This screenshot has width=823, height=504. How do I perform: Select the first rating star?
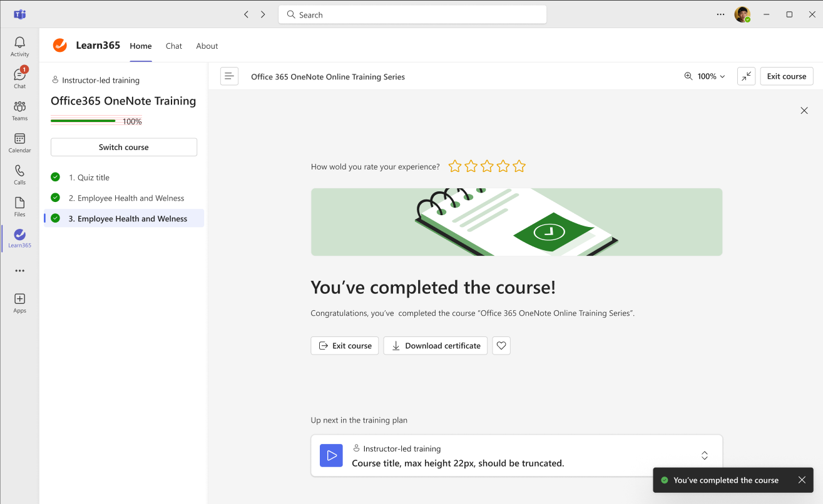(455, 166)
